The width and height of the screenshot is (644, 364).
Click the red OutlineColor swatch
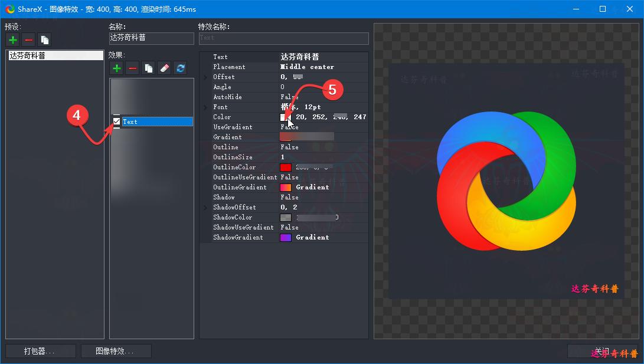286,168
